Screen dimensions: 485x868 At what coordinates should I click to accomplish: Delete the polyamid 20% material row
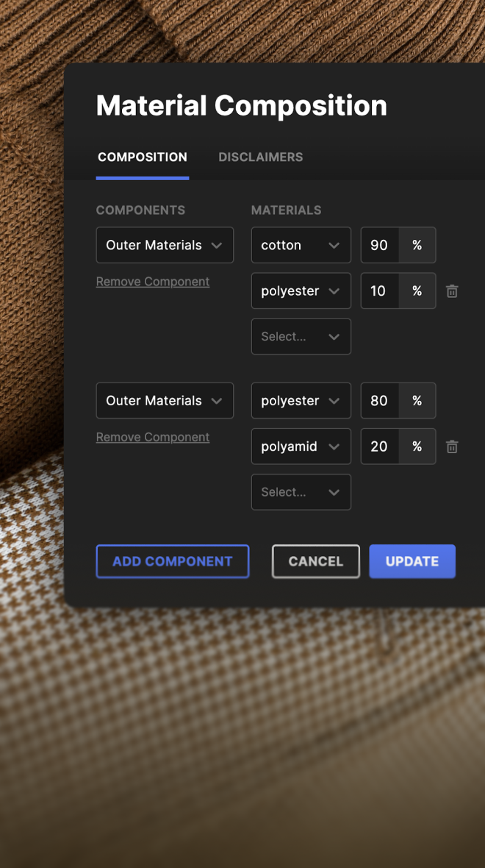(452, 447)
